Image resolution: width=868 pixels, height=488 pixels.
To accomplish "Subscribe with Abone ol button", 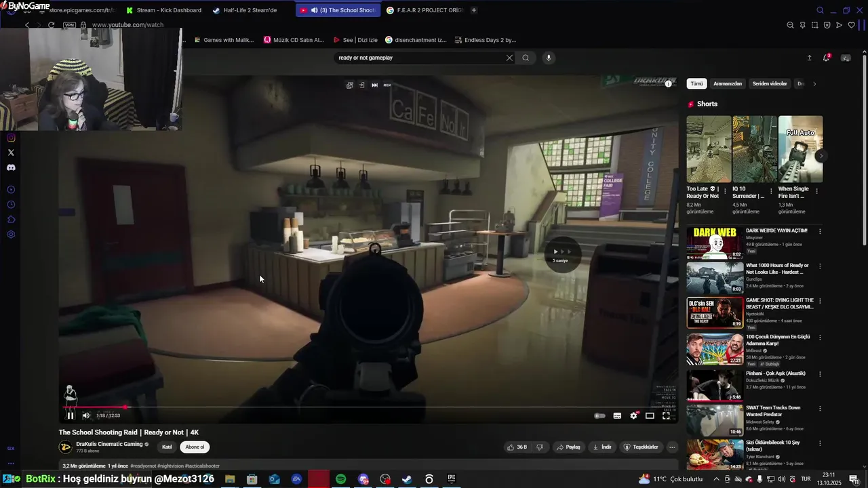I will coord(195,447).
